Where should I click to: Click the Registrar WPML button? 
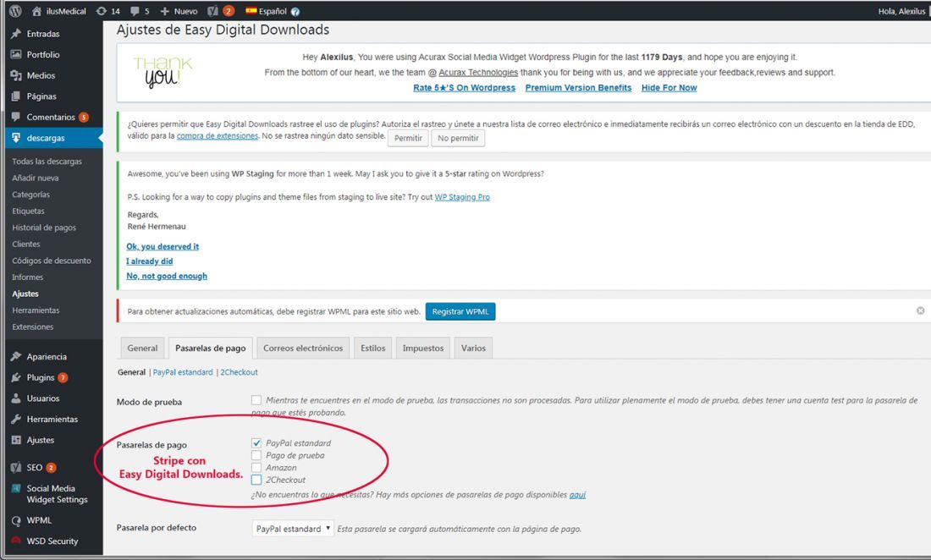(460, 311)
